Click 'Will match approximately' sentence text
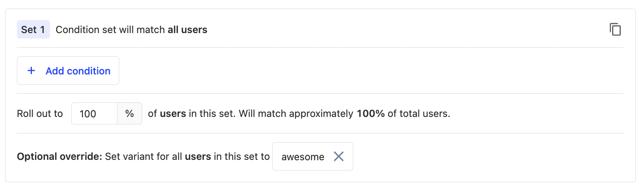This screenshot has width=644, height=189. [296, 114]
